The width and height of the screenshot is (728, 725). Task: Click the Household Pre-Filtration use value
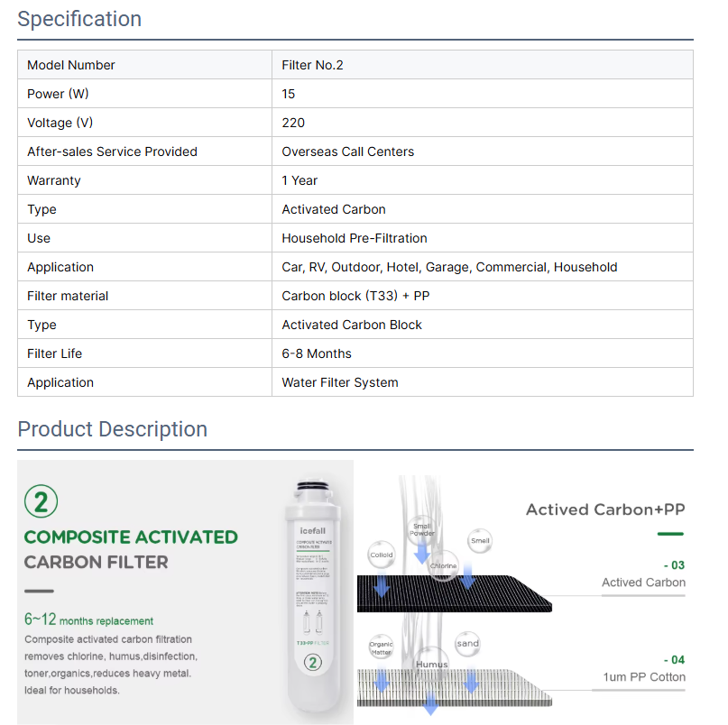pyautogui.click(x=355, y=238)
